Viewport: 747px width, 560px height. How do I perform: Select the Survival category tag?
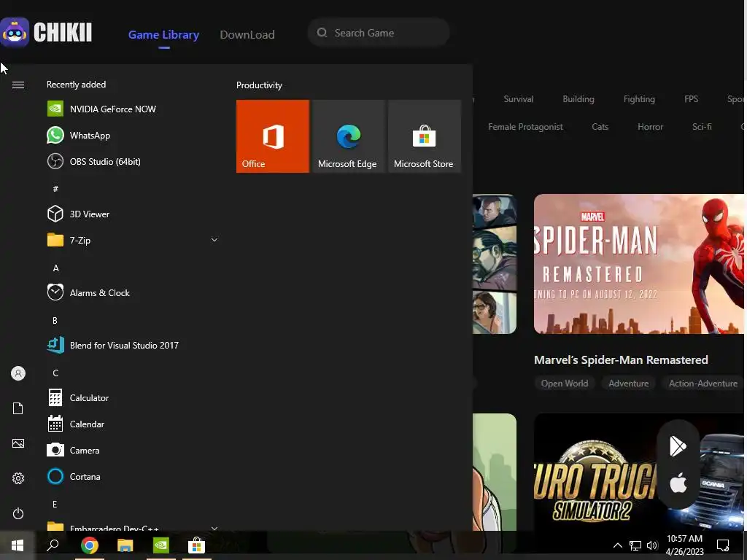point(519,99)
